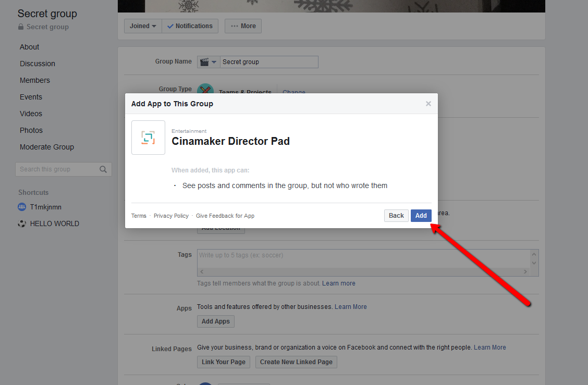Click Learn More link in Apps row
Viewport: 588px width, 385px height.
(351, 307)
